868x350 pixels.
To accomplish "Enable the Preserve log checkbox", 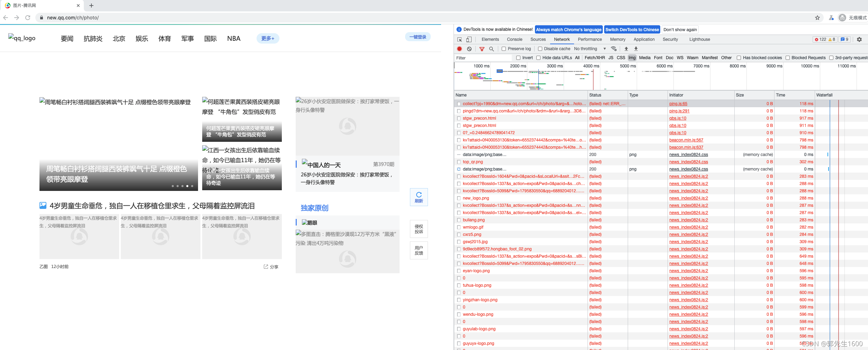I will [x=504, y=49].
